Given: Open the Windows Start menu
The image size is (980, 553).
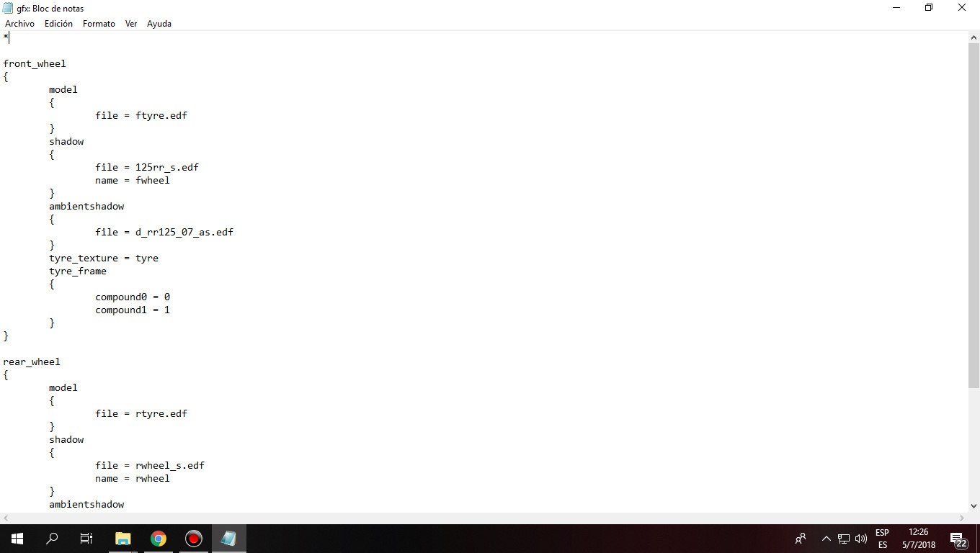Looking at the screenshot, I should [x=17, y=539].
